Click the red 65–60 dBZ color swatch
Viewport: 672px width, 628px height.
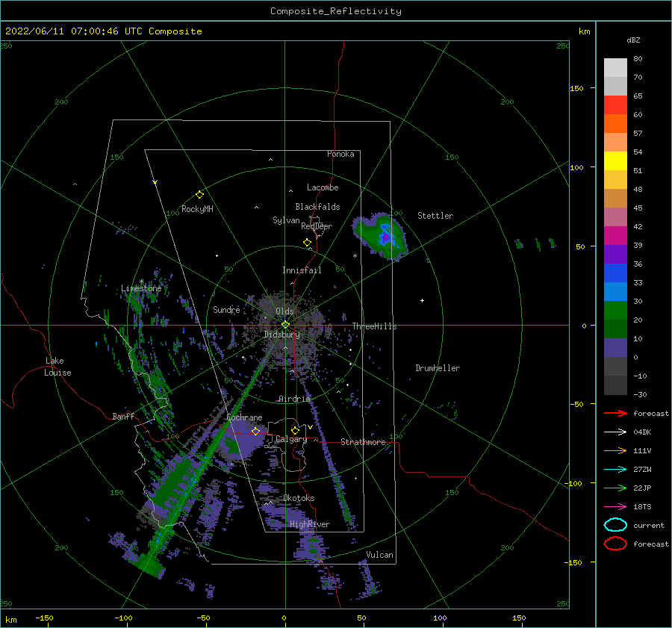click(615, 105)
